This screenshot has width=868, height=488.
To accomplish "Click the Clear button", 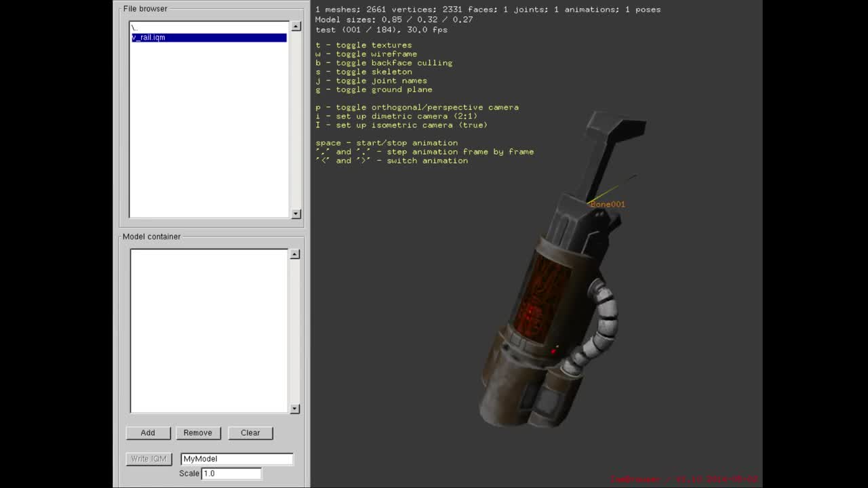I will point(250,432).
